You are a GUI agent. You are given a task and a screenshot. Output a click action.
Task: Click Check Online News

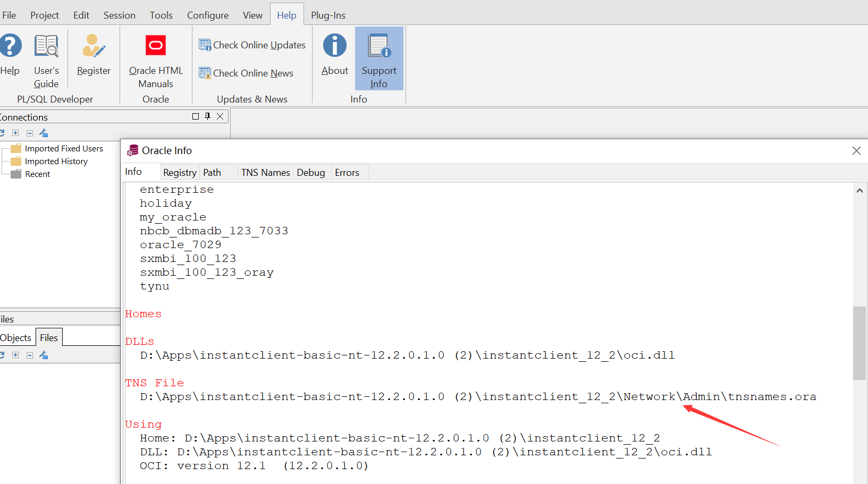click(246, 73)
